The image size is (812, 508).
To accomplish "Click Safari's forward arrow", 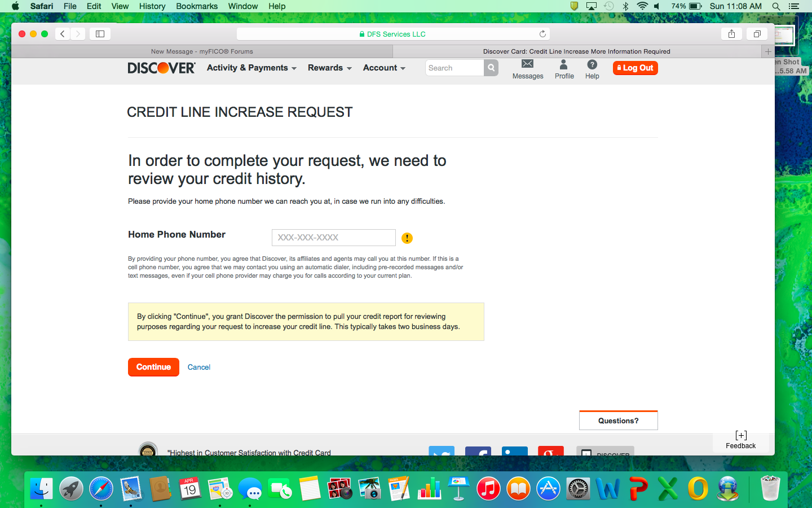I will point(78,34).
